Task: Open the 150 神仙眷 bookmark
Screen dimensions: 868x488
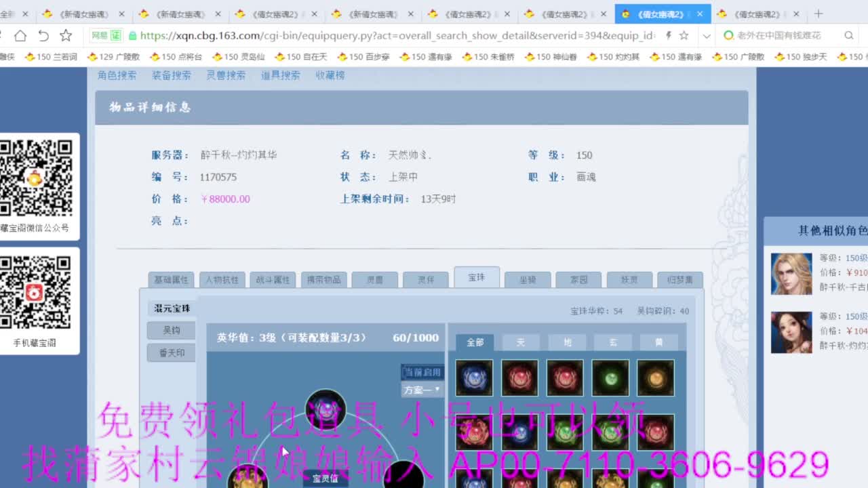Action: point(550,57)
